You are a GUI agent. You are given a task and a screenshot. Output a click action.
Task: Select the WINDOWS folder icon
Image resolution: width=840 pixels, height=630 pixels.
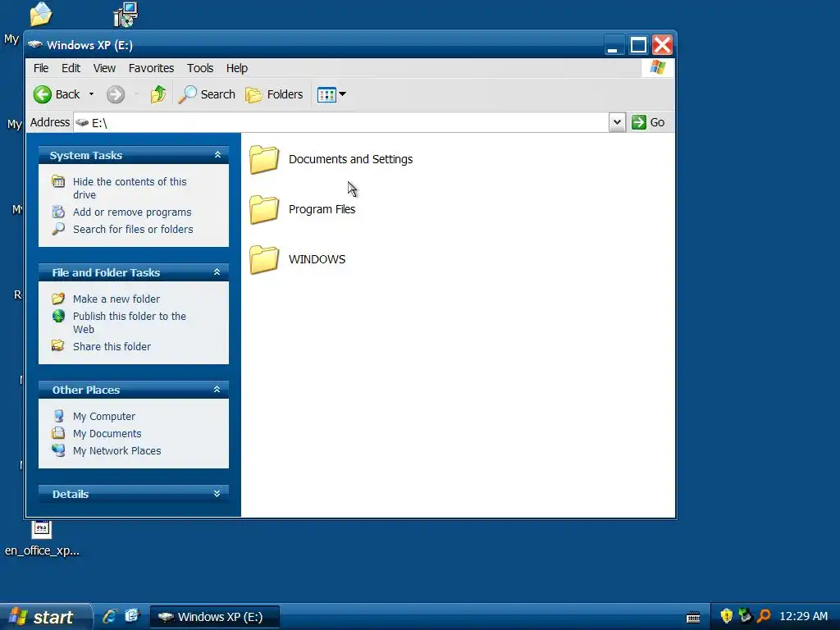[x=264, y=259]
